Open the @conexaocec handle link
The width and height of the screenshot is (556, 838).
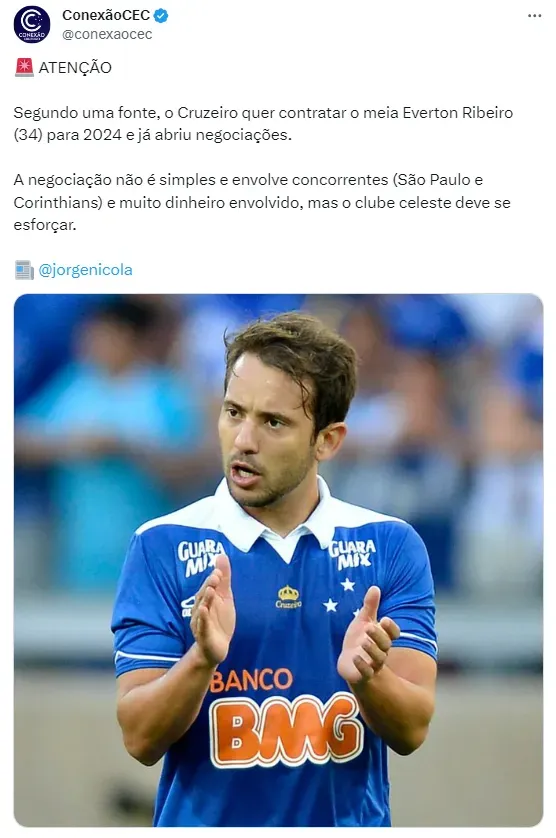107,34
